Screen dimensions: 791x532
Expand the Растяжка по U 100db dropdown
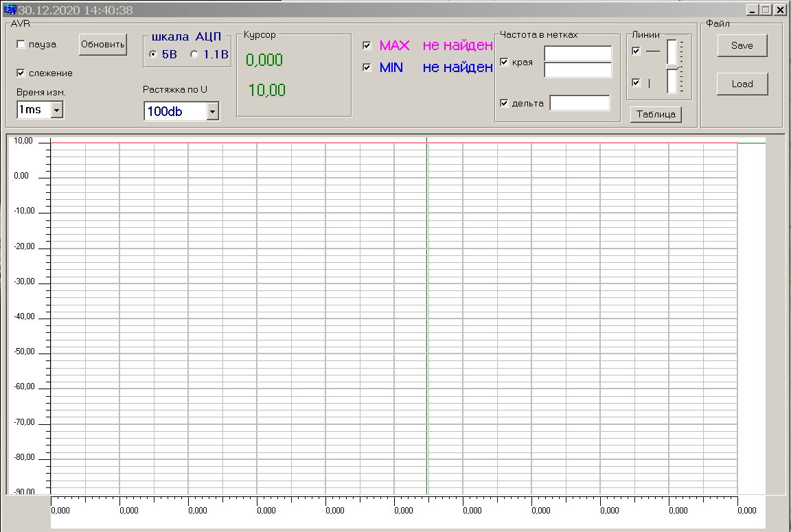click(x=212, y=111)
